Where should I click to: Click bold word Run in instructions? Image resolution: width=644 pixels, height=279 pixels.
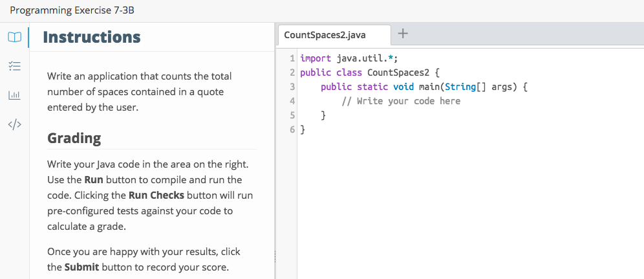[94, 180]
